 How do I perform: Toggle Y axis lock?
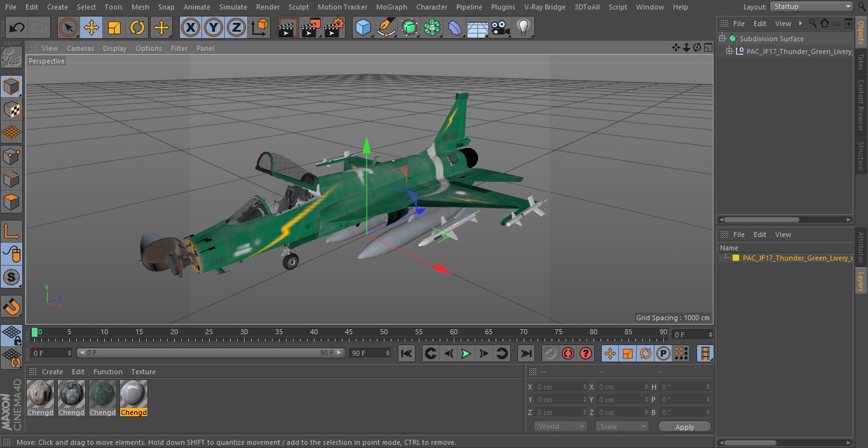click(x=214, y=27)
